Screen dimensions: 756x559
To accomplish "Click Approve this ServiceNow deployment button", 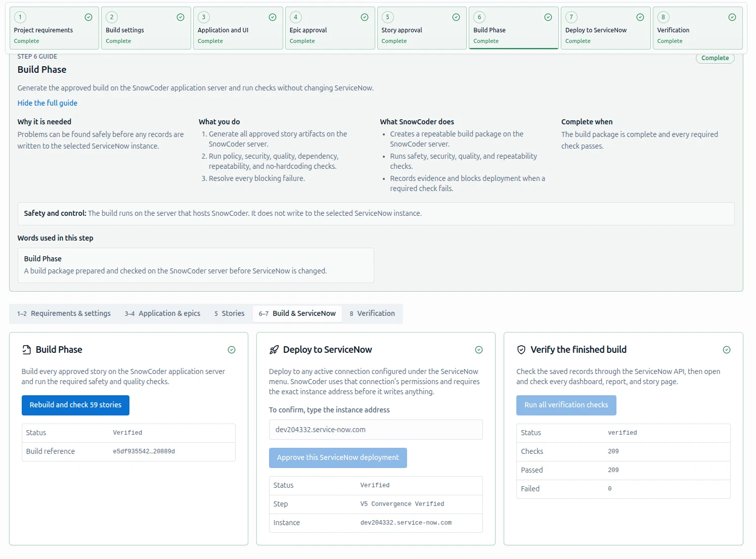I will point(338,458).
